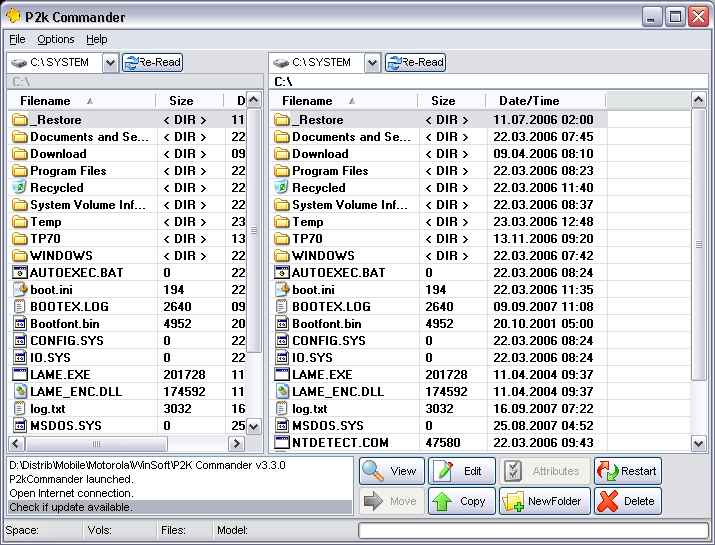Viewport: 715px width, 545px height.
Task: Open the Help menu
Action: click(96, 39)
